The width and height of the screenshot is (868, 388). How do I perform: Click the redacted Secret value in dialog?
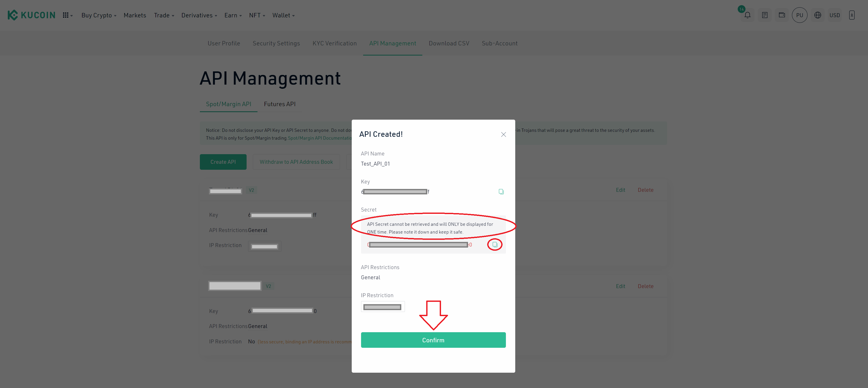coord(419,245)
